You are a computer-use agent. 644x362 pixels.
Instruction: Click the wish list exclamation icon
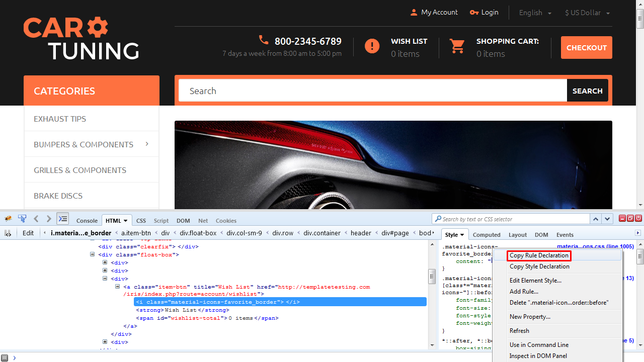coord(372,46)
